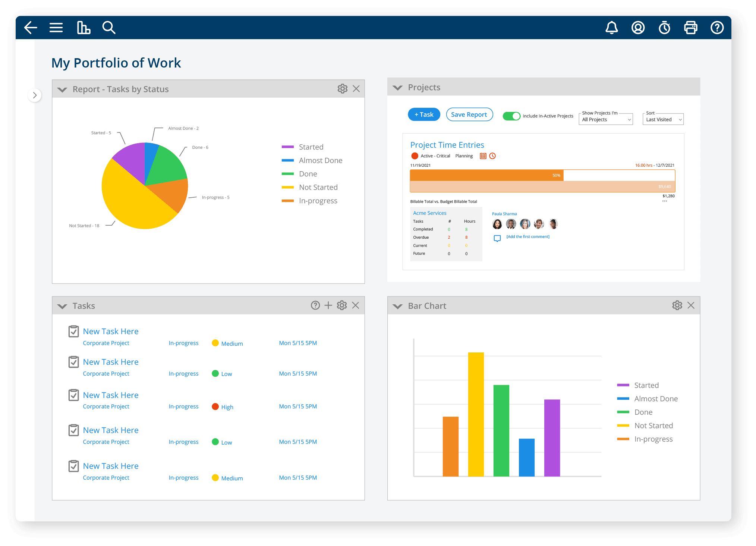This screenshot has height=546, width=756.
Task: Click the Save Report button
Action: [469, 114]
